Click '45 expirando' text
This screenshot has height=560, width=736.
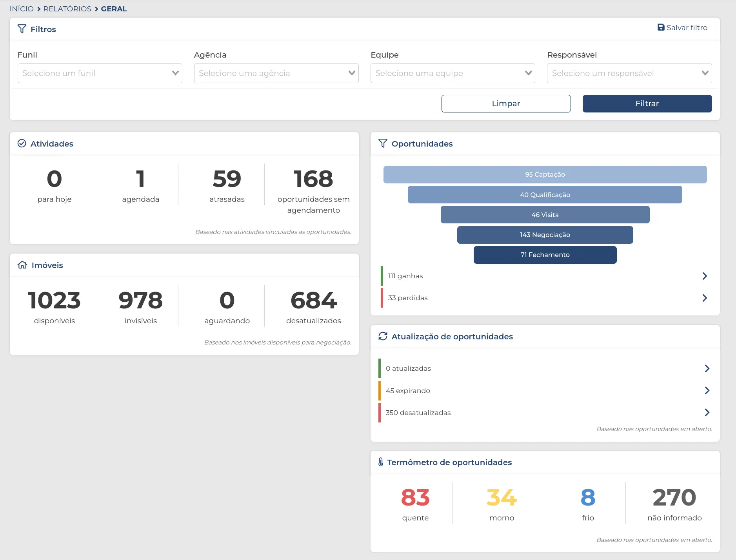click(x=408, y=391)
